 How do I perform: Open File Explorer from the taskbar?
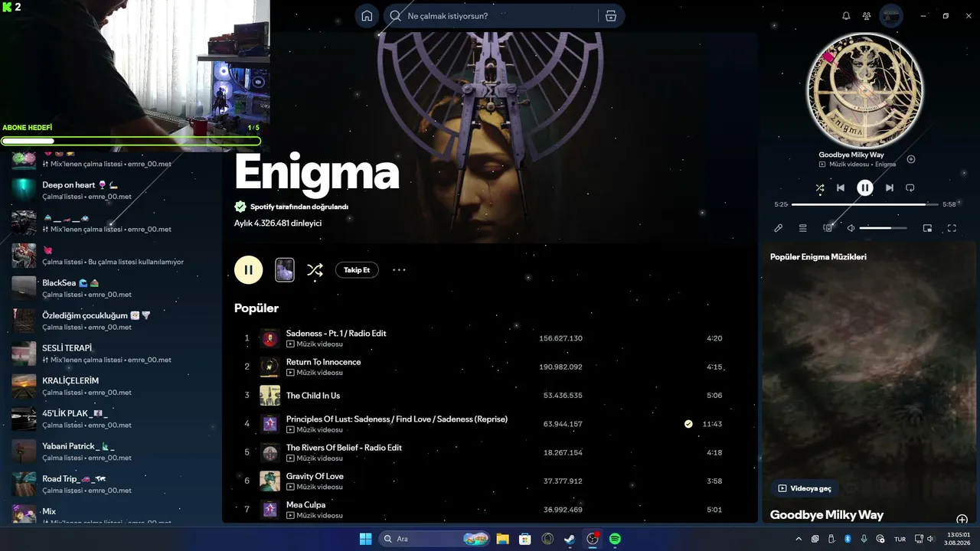pyautogui.click(x=502, y=539)
